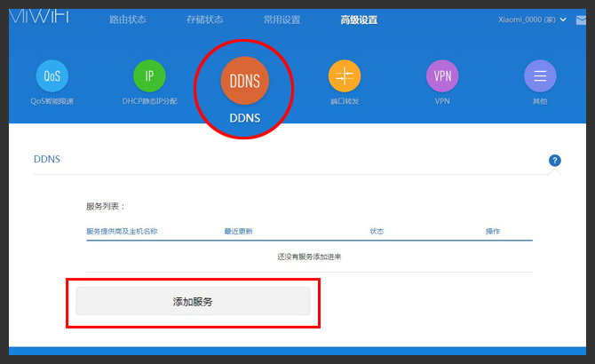The height and width of the screenshot is (364, 595).
Task: Click the 添加服务 button
Action: click(x=193, y=301)
